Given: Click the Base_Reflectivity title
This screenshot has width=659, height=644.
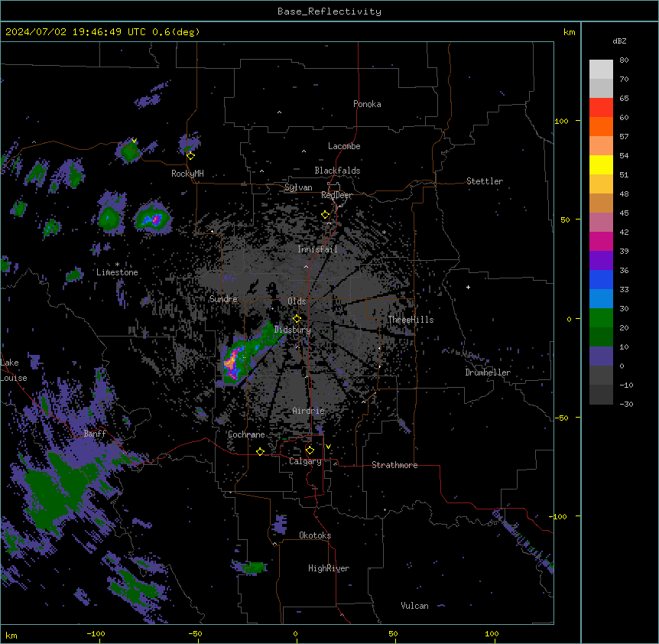Looking at the screenshot, I should (329, 11).
